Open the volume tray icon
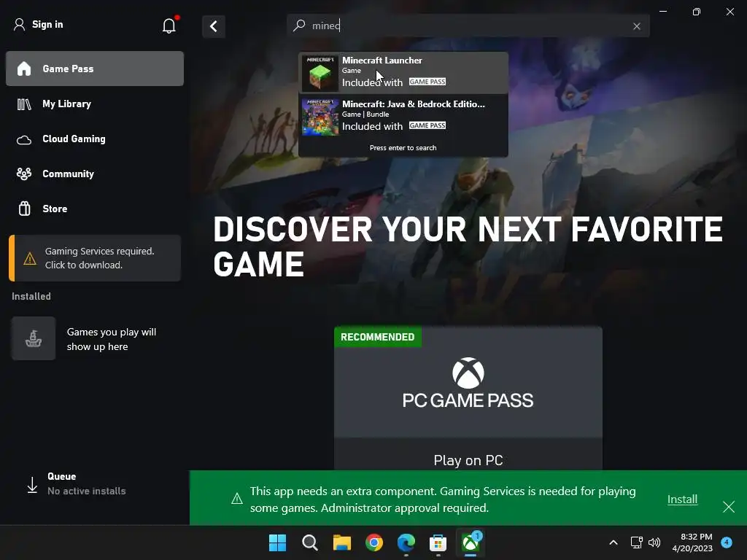The image size is (747, 560). pyautogui.click(x=654, y=542)
